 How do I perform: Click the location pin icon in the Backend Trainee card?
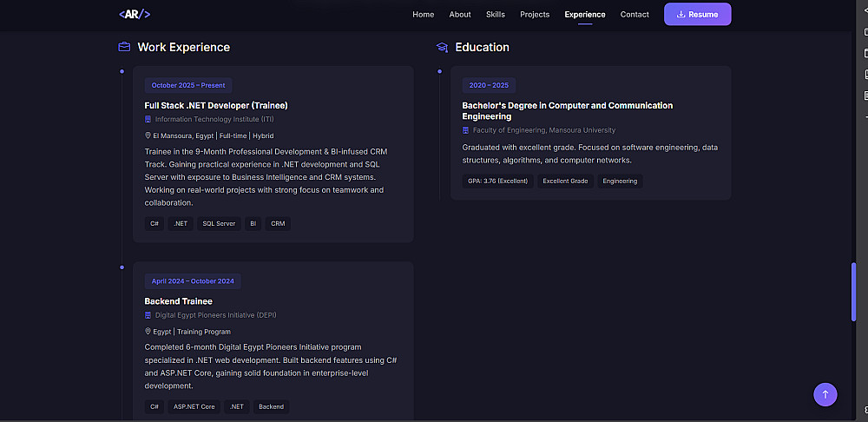[x=148, y=332]
